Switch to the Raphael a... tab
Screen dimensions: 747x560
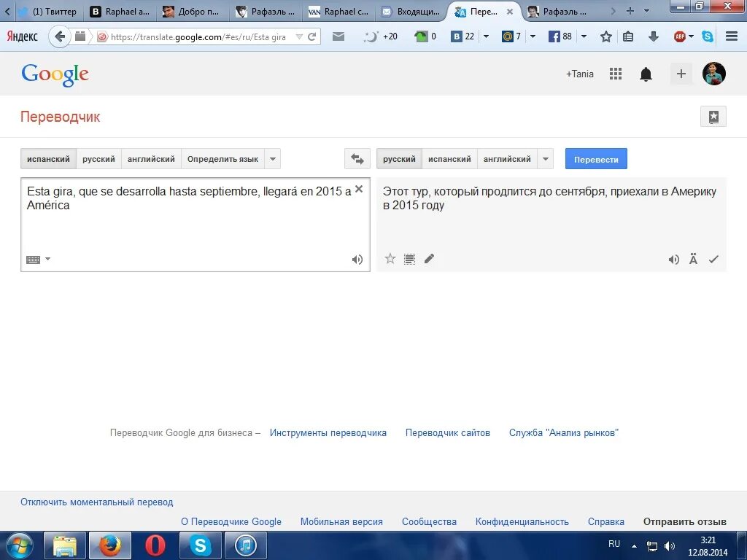click(120, 12)
